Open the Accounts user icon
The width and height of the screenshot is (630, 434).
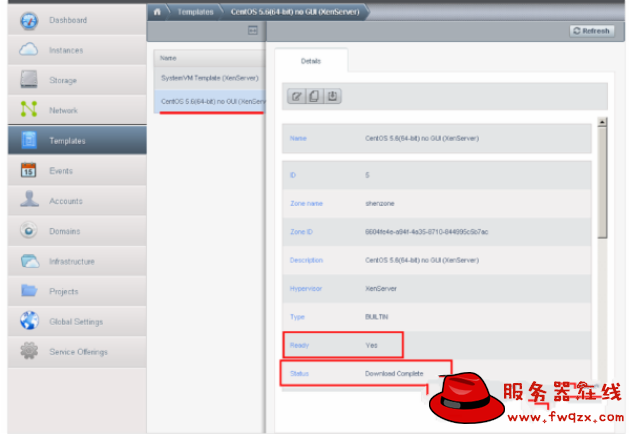coord(29,200)
